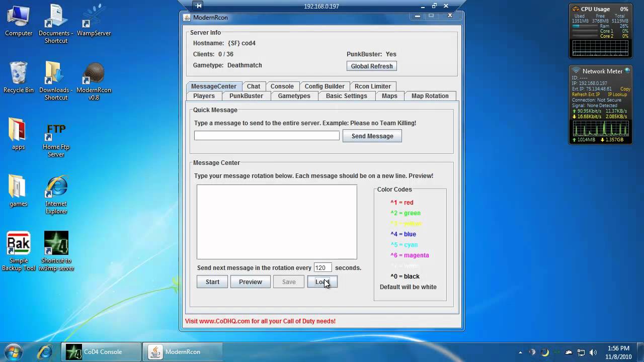This screenshot has width=644, height=362.
Task: Open the Computer desktop icon
Action: click(19, 20)
